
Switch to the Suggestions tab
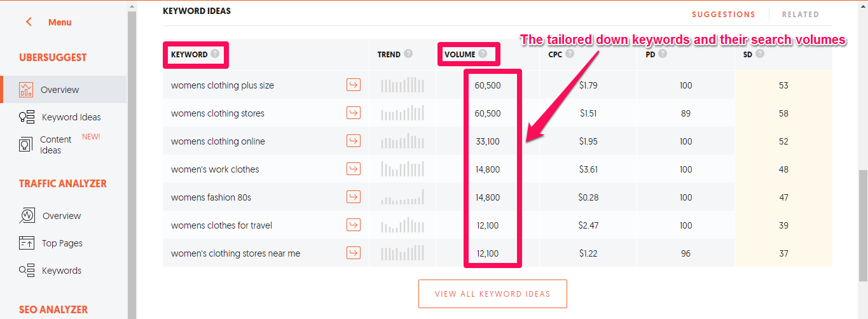724,15
